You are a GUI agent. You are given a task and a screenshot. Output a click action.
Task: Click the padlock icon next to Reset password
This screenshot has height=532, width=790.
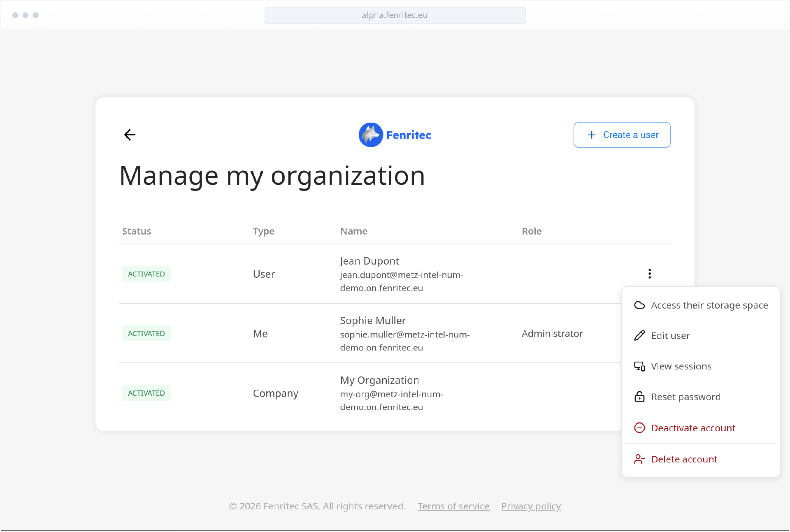click(x=639, y=396)
